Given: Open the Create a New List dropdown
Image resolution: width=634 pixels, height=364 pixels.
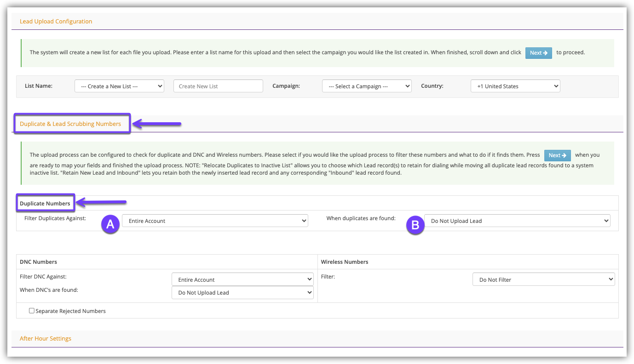Looking at the screenshot, I should [119, 86].
